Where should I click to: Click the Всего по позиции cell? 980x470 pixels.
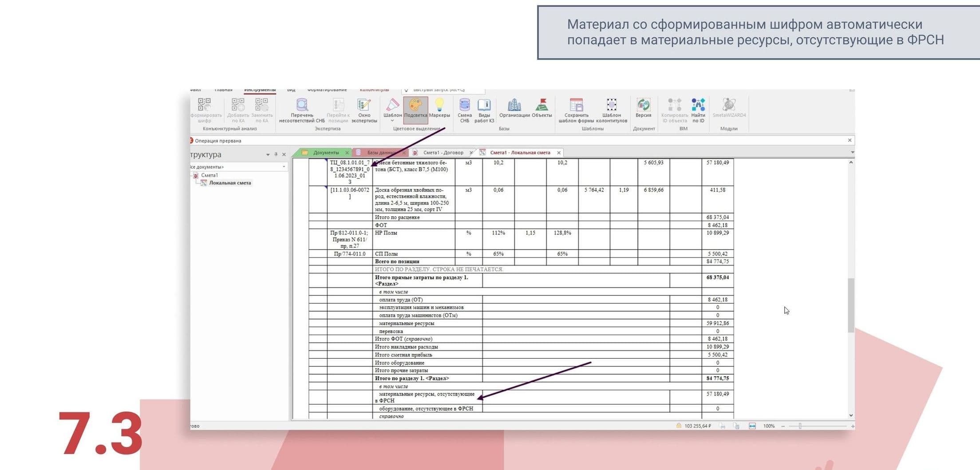[414, 262]
